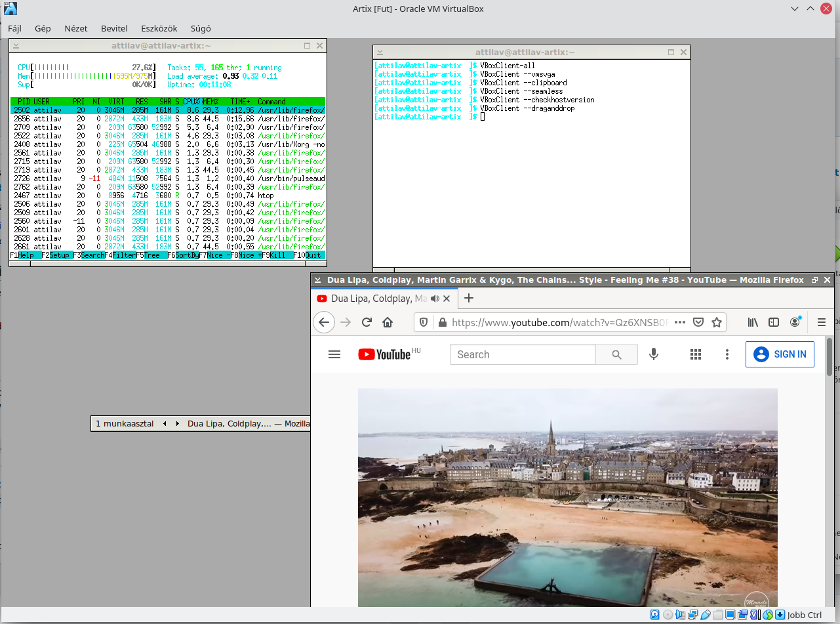Click Firefox's forward arrow button
Screen dimensions: 840x624
[x=346, y=322]
